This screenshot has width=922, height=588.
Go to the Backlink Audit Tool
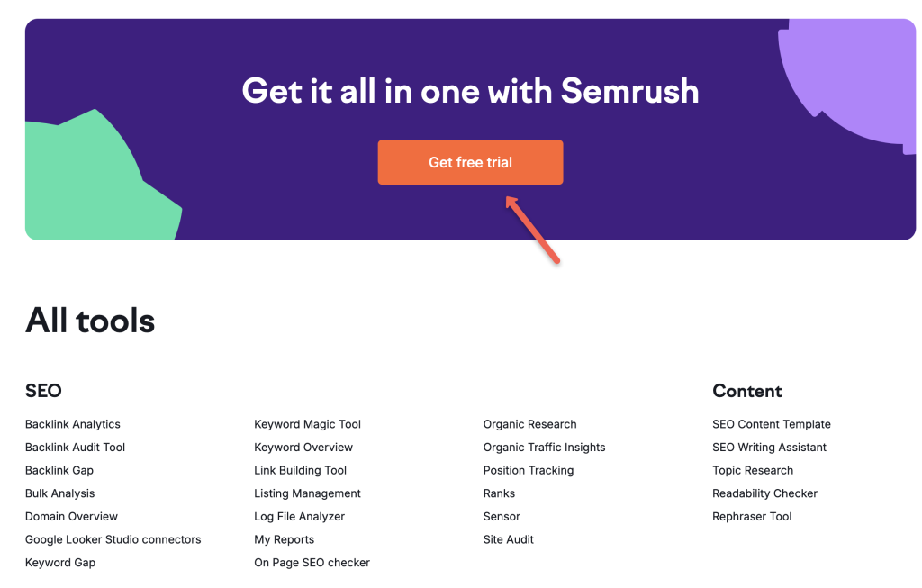76,447
